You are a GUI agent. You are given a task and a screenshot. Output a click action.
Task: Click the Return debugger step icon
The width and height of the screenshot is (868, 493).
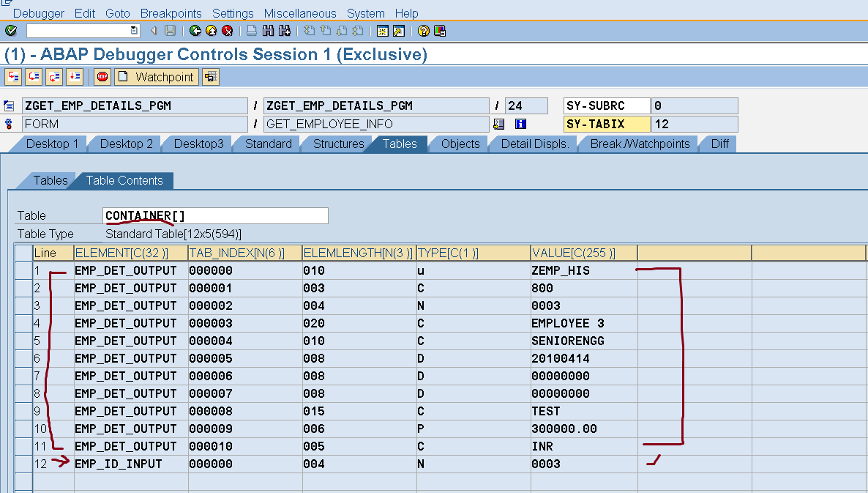tap(53, 76)
